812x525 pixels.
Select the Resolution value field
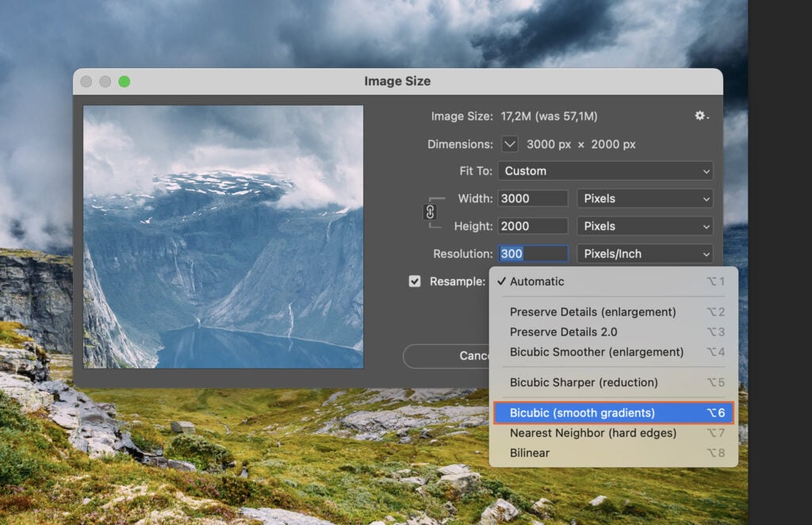click(532, 254)
